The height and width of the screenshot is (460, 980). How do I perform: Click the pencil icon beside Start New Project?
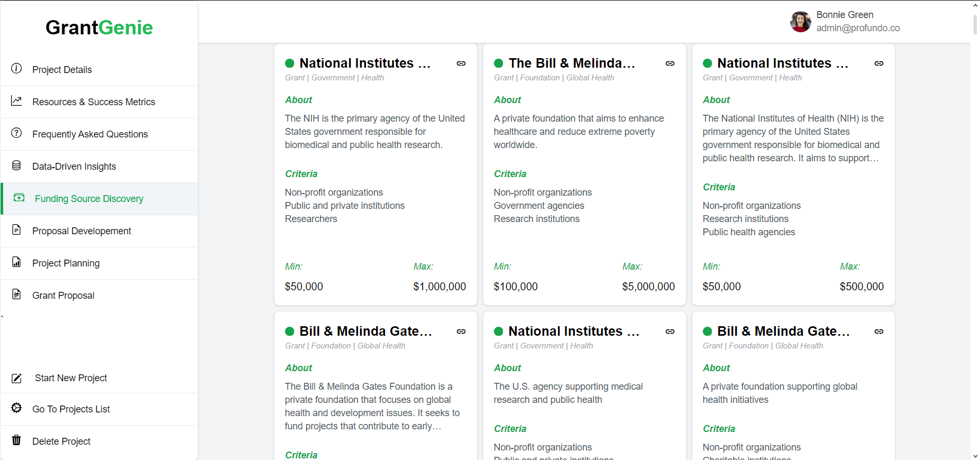pos(16,378)
